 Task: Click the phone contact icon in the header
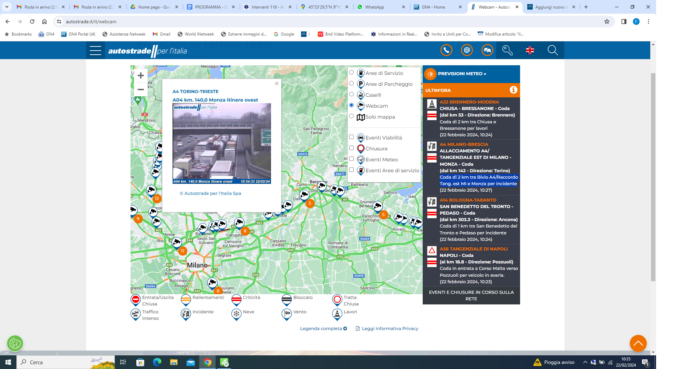[446, 50]
